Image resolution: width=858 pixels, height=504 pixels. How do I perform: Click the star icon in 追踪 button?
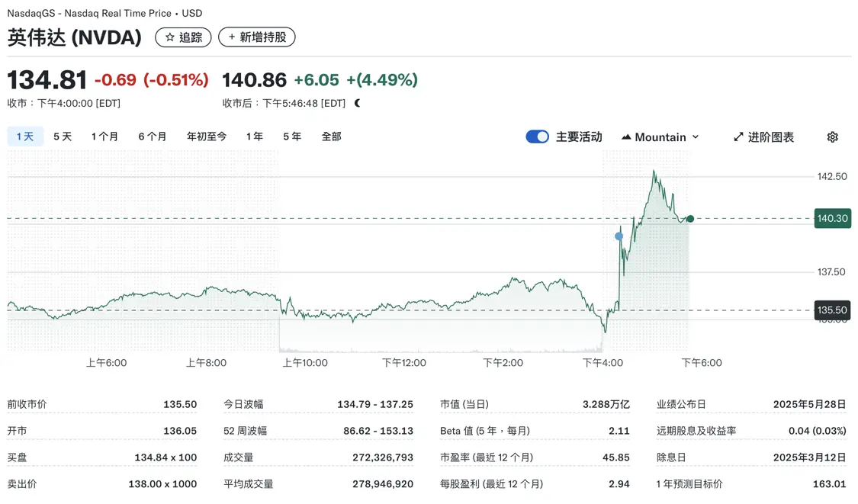(170, 37)
